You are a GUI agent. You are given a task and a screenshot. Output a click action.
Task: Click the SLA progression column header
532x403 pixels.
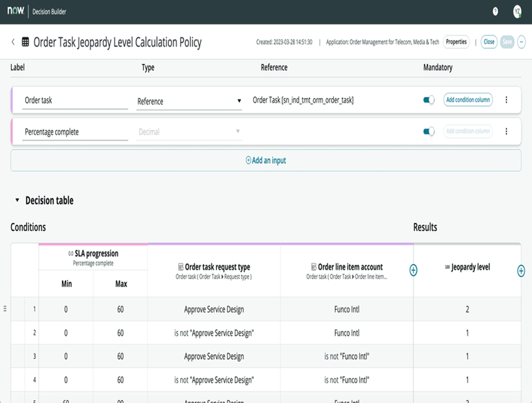click(x=94, y=257)
